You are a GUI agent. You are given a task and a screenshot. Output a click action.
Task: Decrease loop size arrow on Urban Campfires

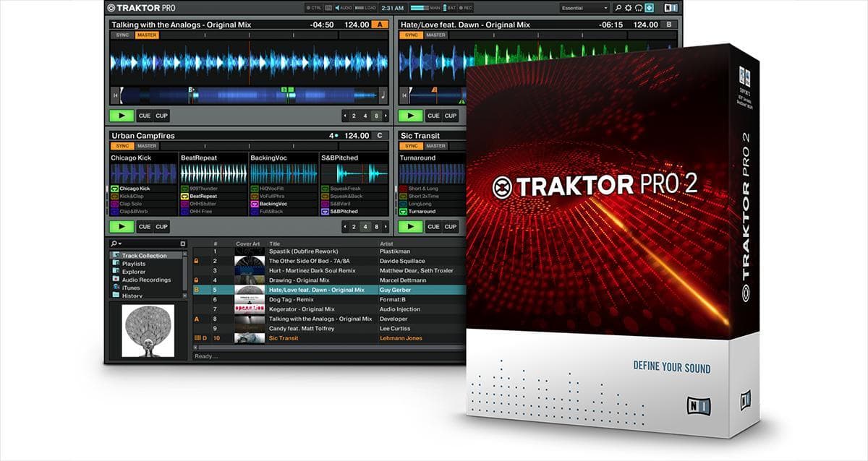[346, 227]
